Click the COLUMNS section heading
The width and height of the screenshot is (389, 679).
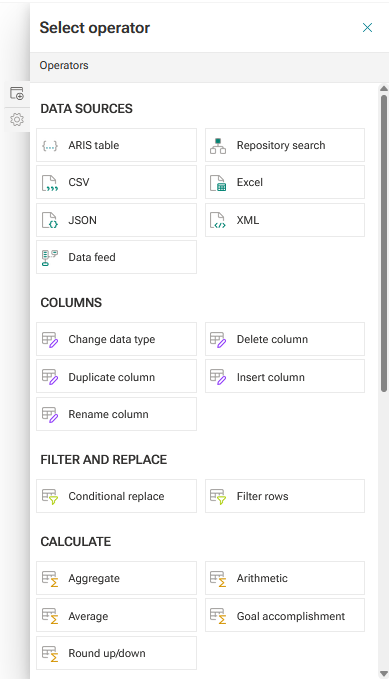[x=71, y=303]
